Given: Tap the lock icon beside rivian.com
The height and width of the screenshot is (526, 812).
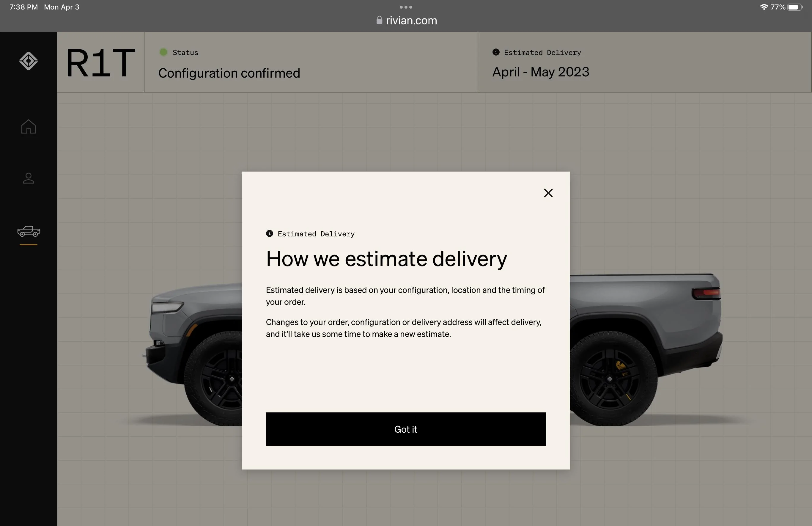Looking at the screenshot, I should pyautogui.click(x=379, y=21).
